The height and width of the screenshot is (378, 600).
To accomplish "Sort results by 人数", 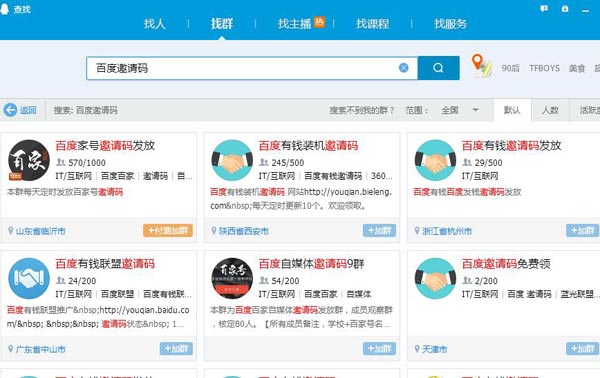I will (550, 110).
